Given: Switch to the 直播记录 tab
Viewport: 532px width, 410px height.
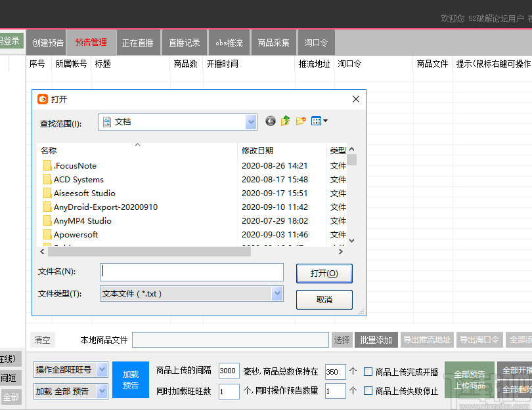Looking at the screenshot, I should click(x=185, y=43).
